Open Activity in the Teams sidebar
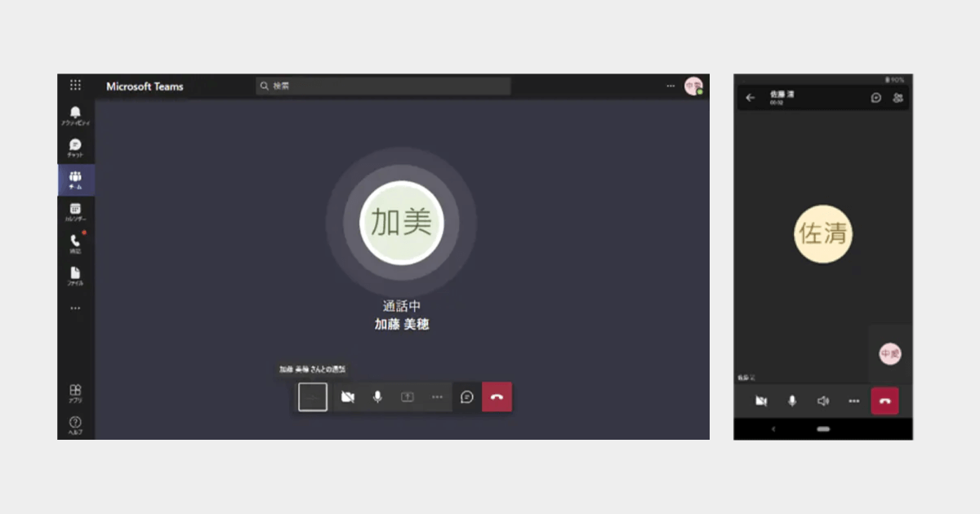 tap(75, 115)
